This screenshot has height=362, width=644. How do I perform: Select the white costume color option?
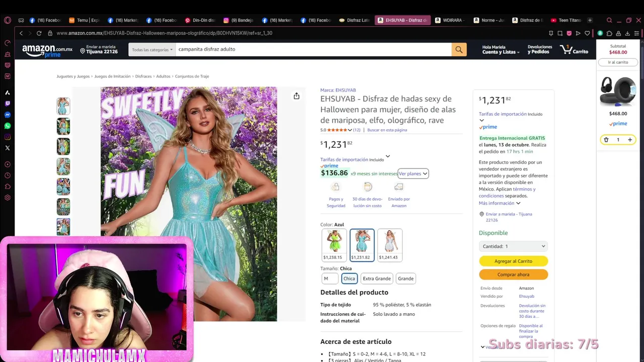click(390, 245)
